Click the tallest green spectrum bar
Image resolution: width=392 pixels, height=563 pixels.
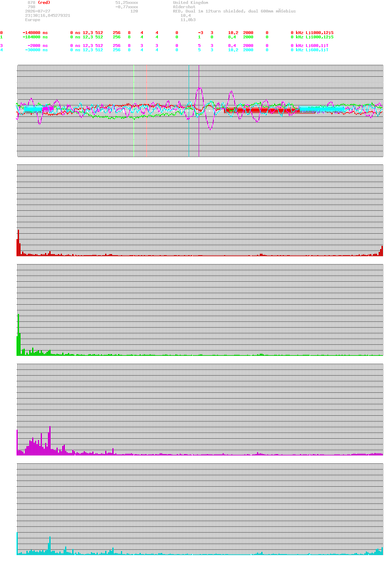19,335
